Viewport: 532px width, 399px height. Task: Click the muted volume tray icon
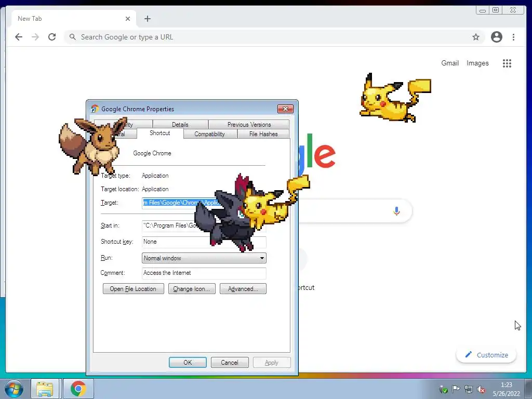point(481,390)
